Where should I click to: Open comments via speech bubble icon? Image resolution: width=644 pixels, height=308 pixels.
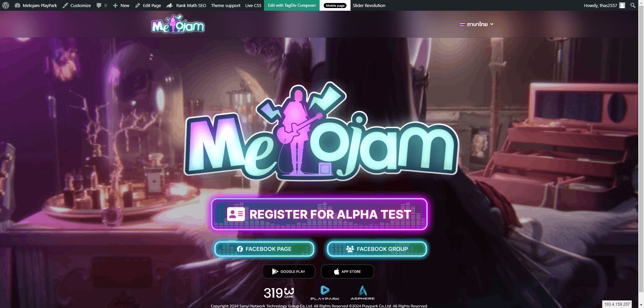(99, 6)
